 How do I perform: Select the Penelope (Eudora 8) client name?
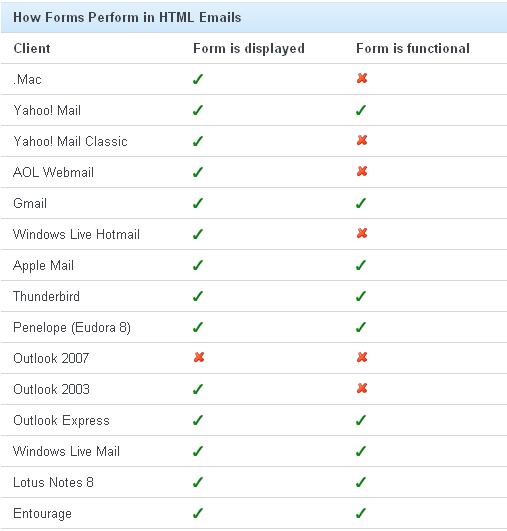(x=72, y=327)
